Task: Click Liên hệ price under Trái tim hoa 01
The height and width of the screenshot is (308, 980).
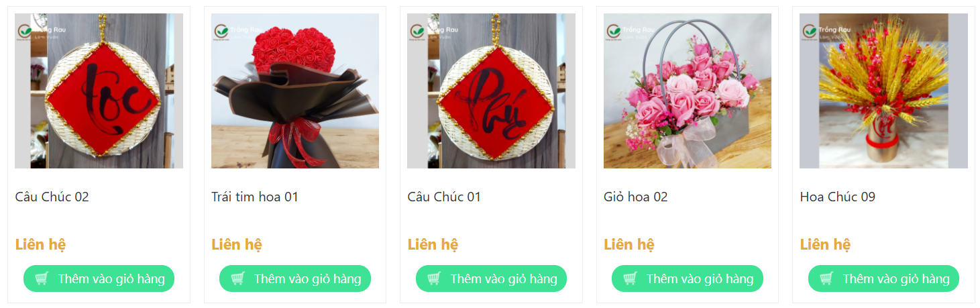Action: [x=237, y=244]
